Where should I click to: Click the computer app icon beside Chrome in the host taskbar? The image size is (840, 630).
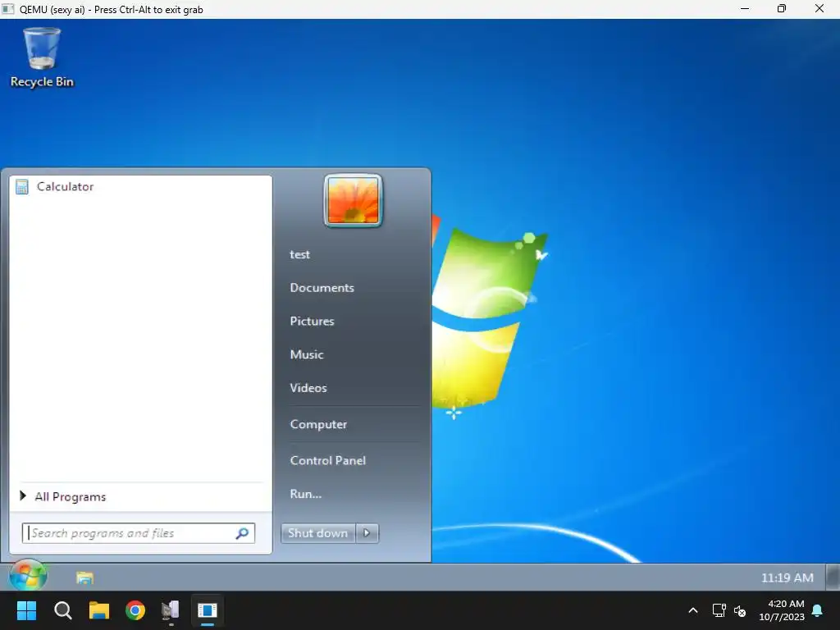[x=171, y=610]
